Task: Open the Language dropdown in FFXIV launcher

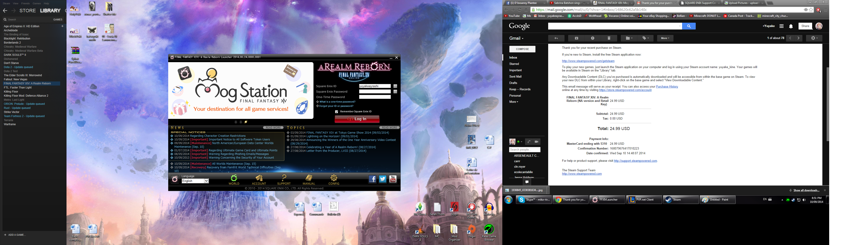Action: click(x=195, y=181)
